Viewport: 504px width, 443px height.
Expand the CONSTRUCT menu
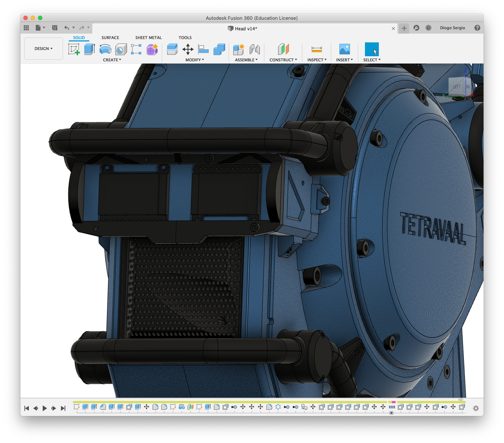tap(283, 60)
